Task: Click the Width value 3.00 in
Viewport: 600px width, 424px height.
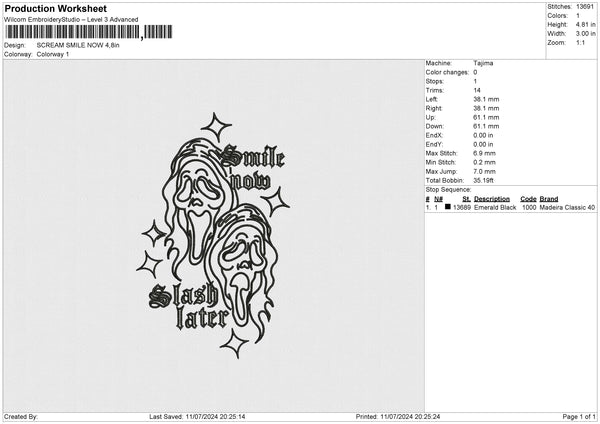Action: (x=585, y=34)
